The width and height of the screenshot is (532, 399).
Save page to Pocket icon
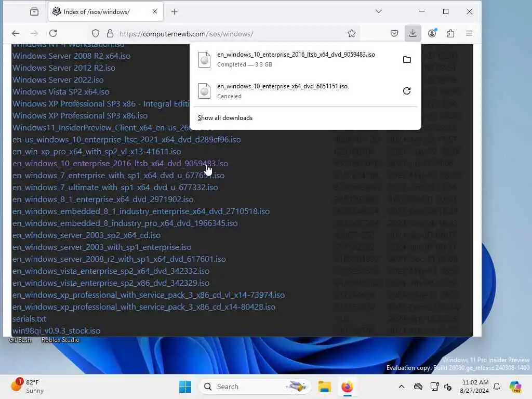394,33
